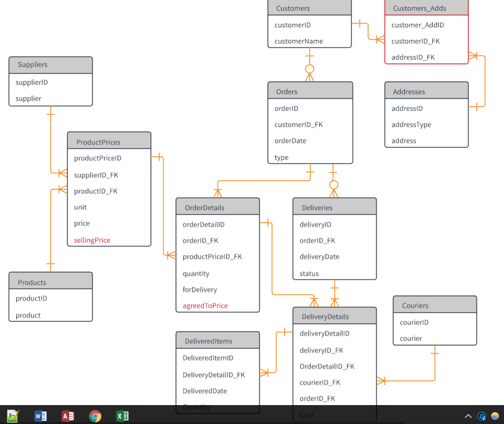Image resolution: width=504 pixels, height=424 pixels.
Task: Click customerID field in Customers
Action: coord(292,25)
